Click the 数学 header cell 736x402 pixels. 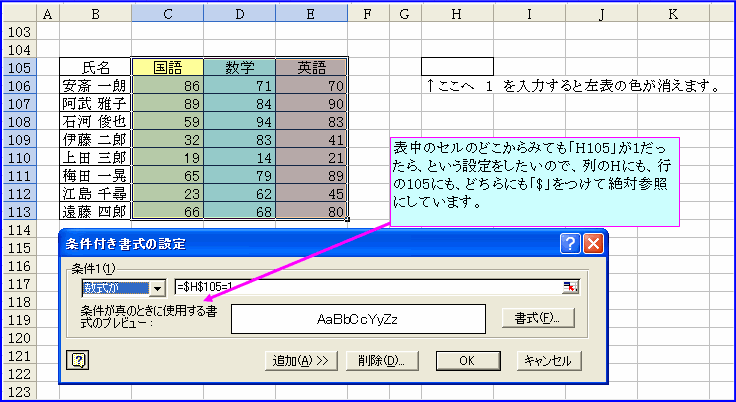tap(240, 67)
